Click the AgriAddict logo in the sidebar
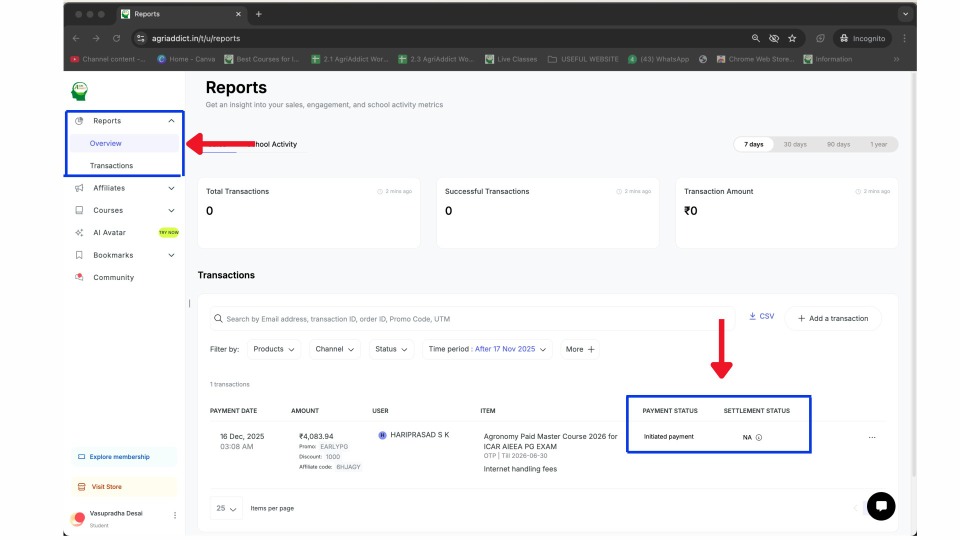Image resolution: width=960 pixels, height=540 pixels. coord(80,92)
